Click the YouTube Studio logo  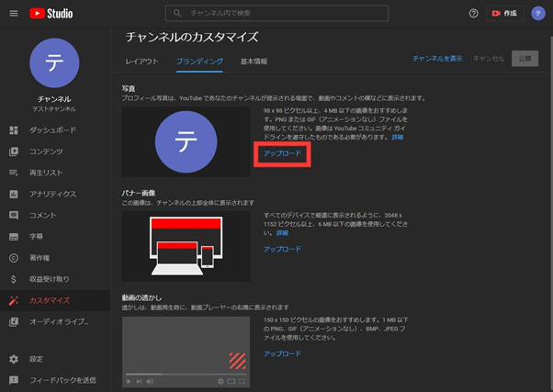coord(51,14)
